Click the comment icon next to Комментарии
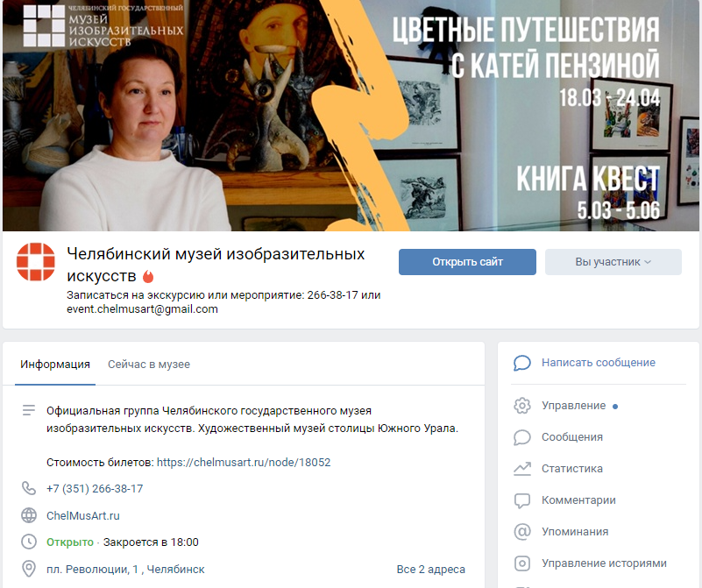This screenshot has width=702, height=588. [x=522, y=500]
